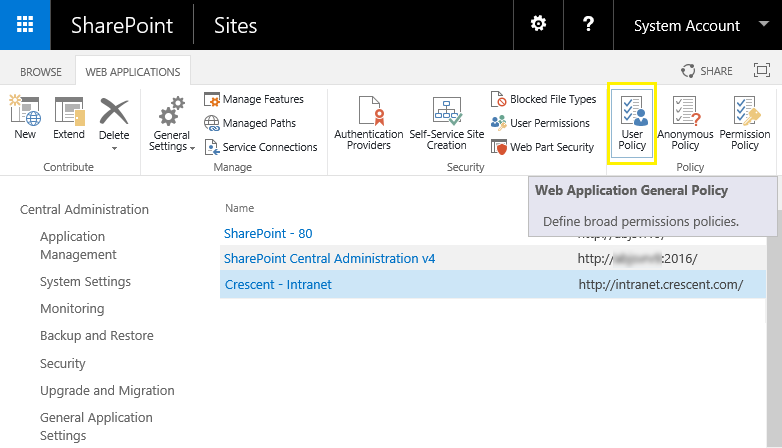Open the help question mark
Image resolution: width=782 pixels, height=448 pixels.
point(588,23)
